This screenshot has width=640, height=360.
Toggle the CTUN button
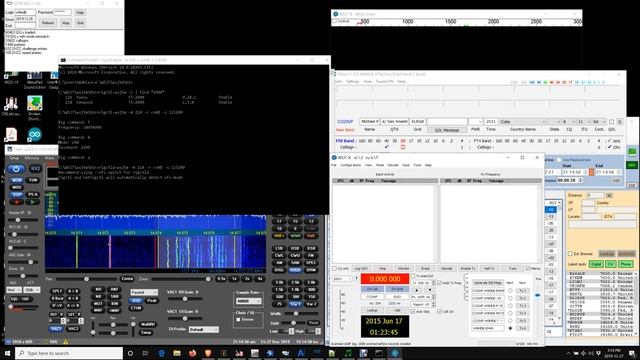(136, 308)
